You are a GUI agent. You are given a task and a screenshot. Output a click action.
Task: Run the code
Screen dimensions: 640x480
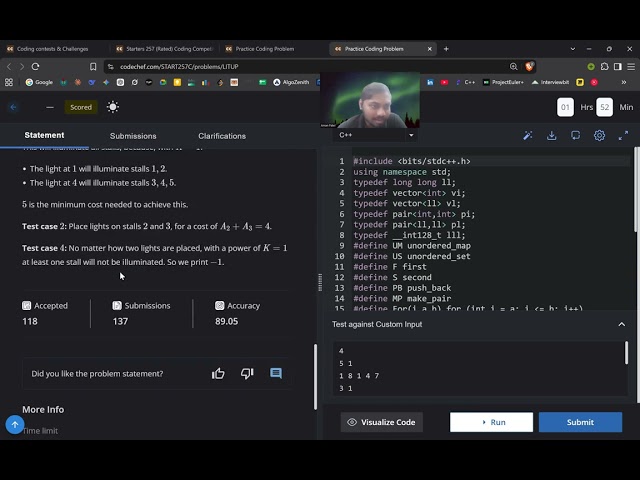pos(491,422)
